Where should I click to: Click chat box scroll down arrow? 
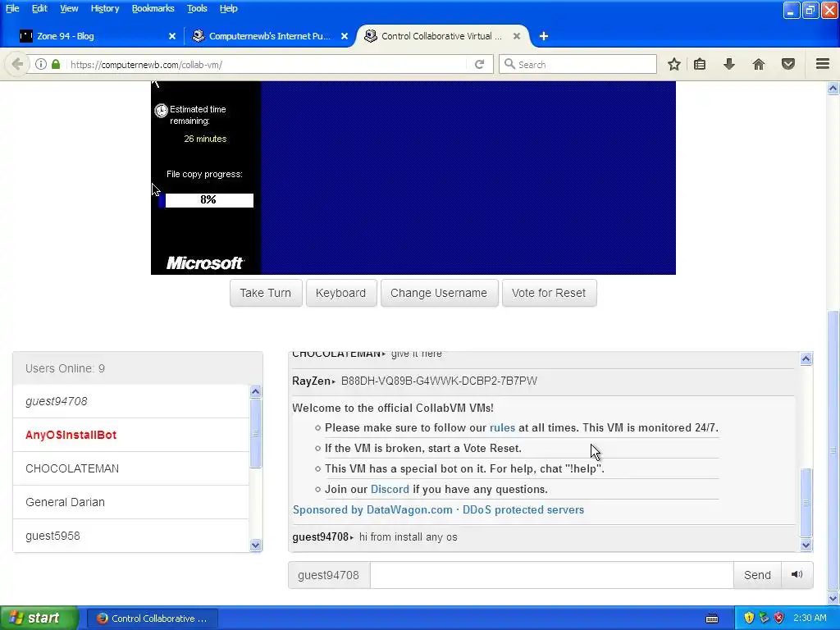click(806, 546)
